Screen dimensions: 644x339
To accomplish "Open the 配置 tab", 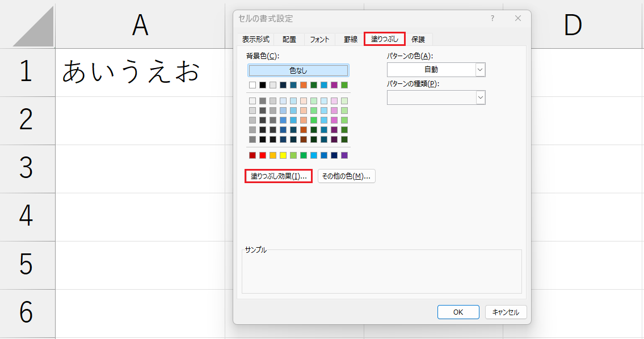I will point(289,39).
